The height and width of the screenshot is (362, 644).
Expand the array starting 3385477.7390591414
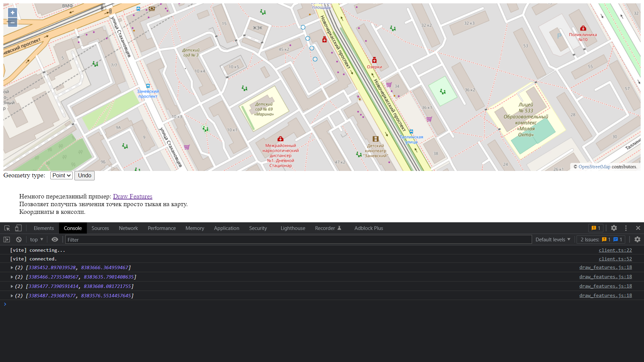point(12,286)
